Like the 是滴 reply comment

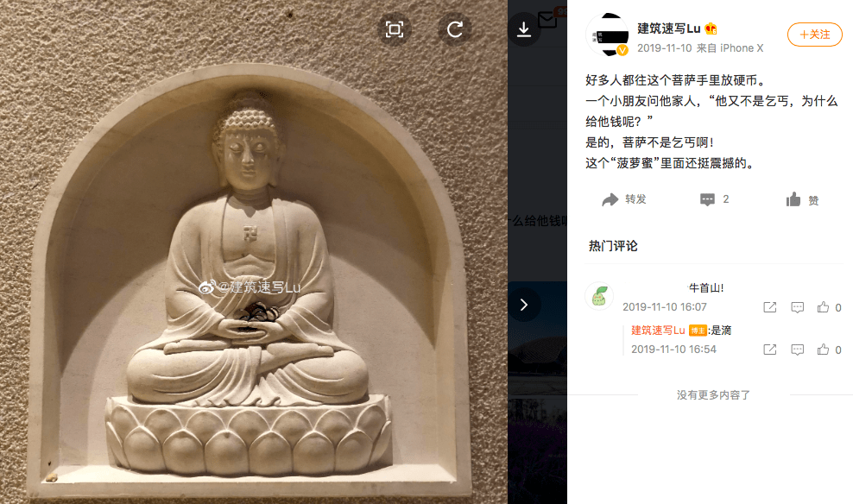pyautogui.click(x=823, y=350)
